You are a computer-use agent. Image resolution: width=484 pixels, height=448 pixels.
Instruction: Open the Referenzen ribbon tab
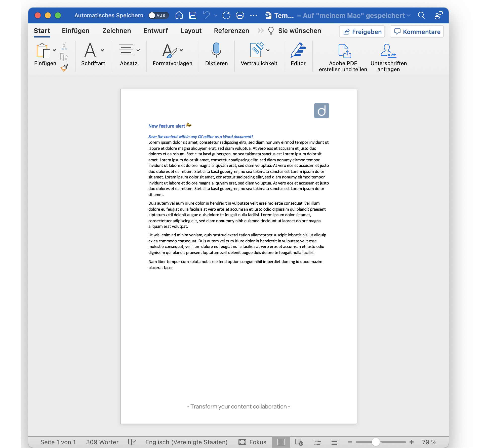coord(231,31)
